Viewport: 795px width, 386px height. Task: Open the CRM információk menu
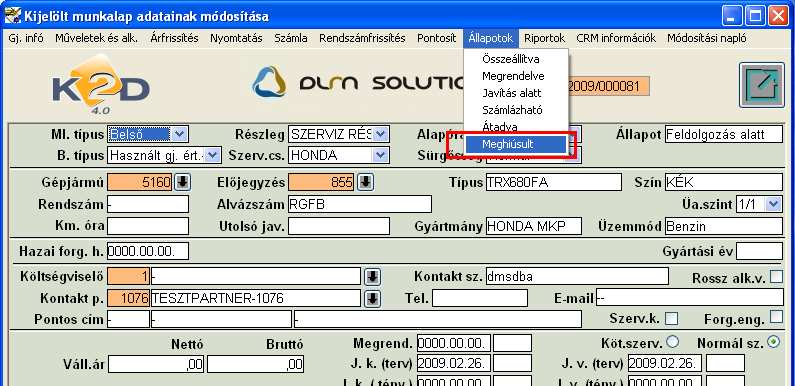616,38
